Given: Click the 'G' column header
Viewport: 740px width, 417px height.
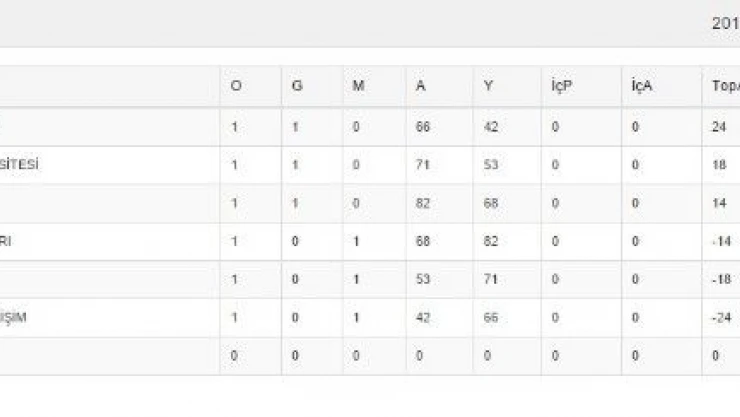Looking at the screenshot, I should (x=297, y=86).
